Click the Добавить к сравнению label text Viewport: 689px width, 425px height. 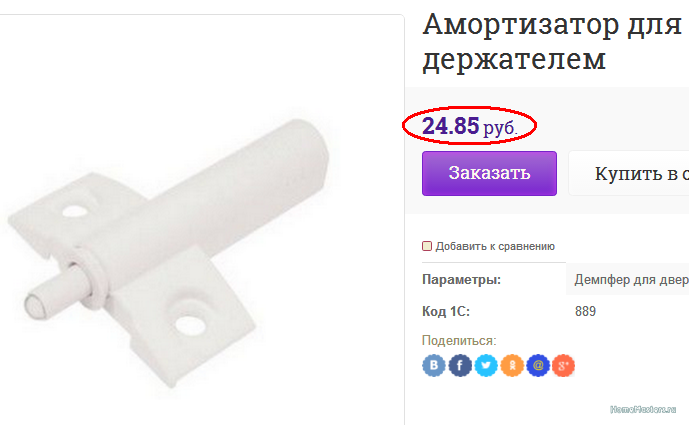point(495,246)
